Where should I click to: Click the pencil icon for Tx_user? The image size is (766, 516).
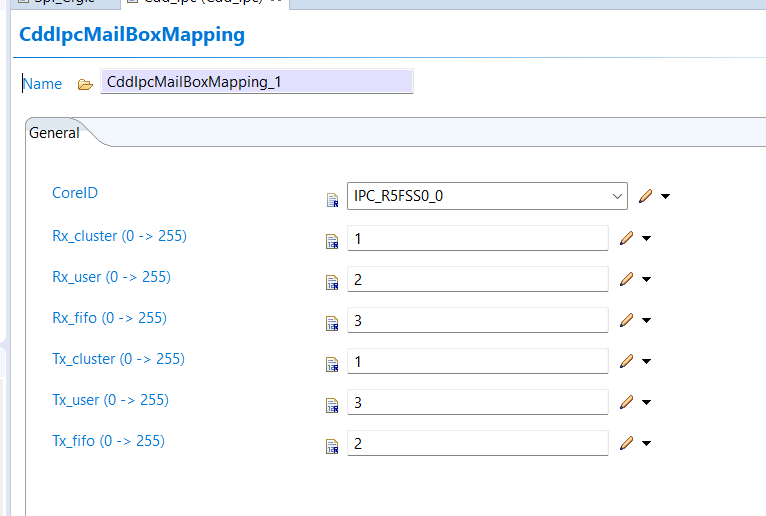point(626,402)
